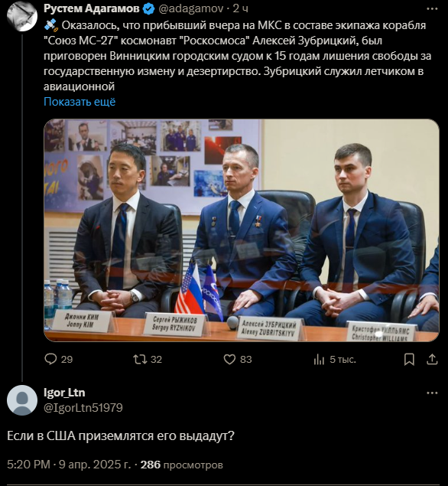
Task: Click the retweet icon showing 32
Action: 140,359
